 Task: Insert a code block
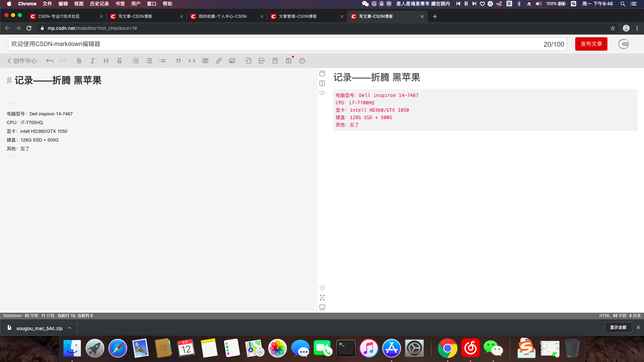click(x=192, y=61)
